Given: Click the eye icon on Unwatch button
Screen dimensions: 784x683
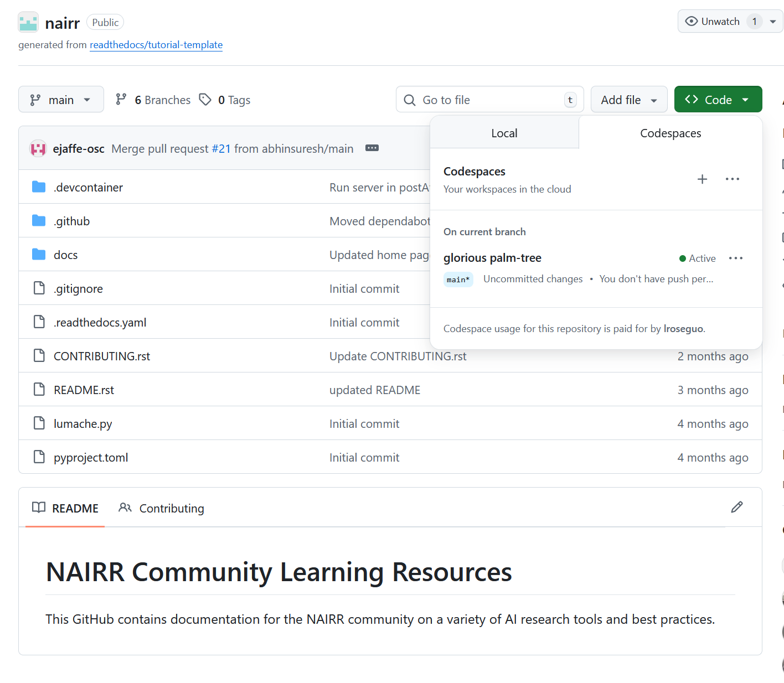Looking at the screenshot, I should tap(692, 21).
